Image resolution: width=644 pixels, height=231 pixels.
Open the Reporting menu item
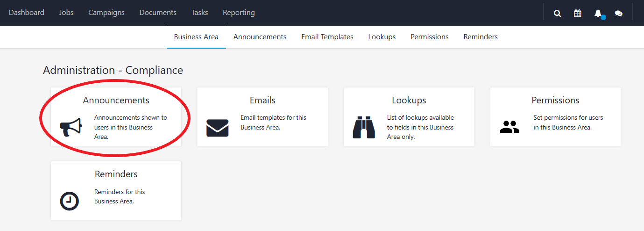[x=239, y=13]
